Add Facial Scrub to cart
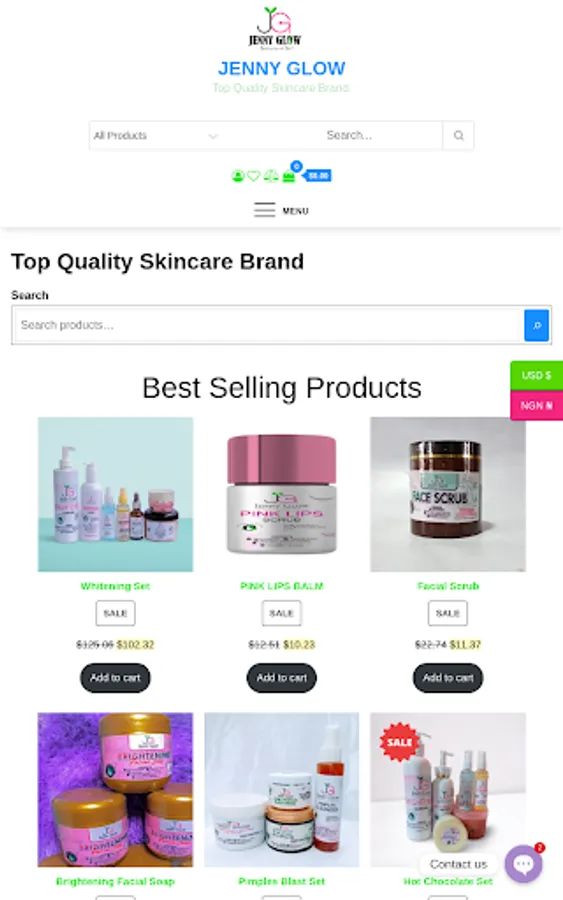Image resolution: width=563 pixels, height=900 pixels. pyautogui.click(x=448, y=678)
